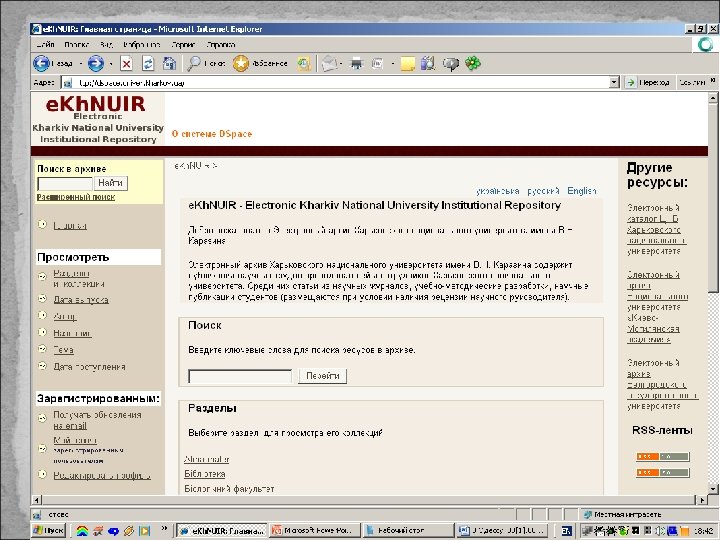Refresh the page with the Refresh icon

click(148, 63)
